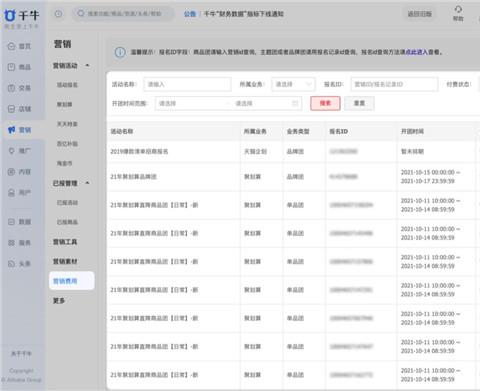Open 聚划算 submenu item
This screenshot has width=480, height=391.
pyautogui.click(x=64, y=105)
